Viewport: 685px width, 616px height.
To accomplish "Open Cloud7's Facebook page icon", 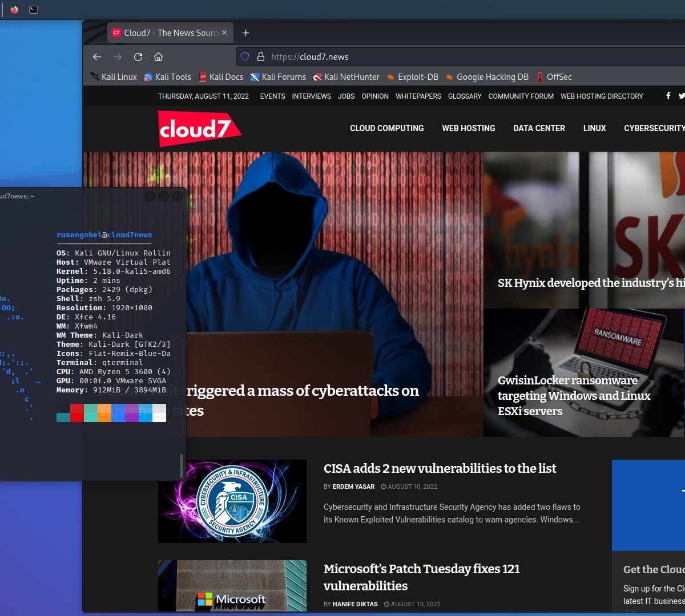I will 668,96.
